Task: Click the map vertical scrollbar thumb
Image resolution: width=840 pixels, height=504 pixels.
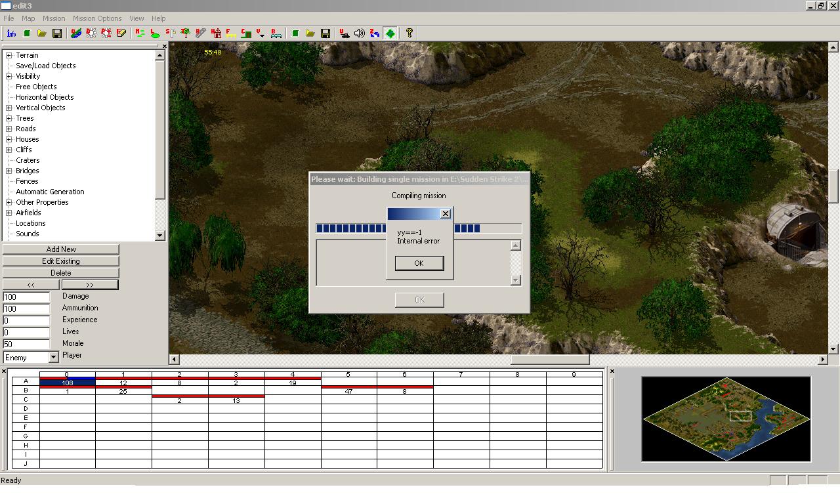Action: click(x=833, y=186)
